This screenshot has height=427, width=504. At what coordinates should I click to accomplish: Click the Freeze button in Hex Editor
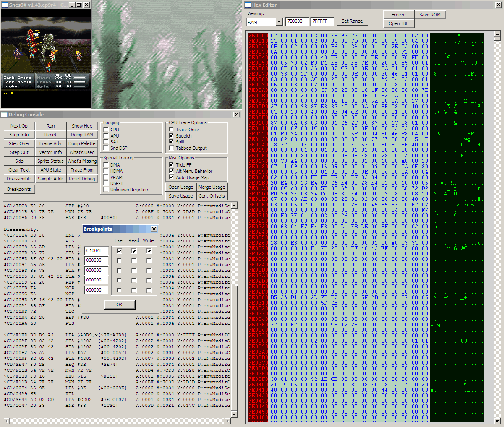[398, 15]
